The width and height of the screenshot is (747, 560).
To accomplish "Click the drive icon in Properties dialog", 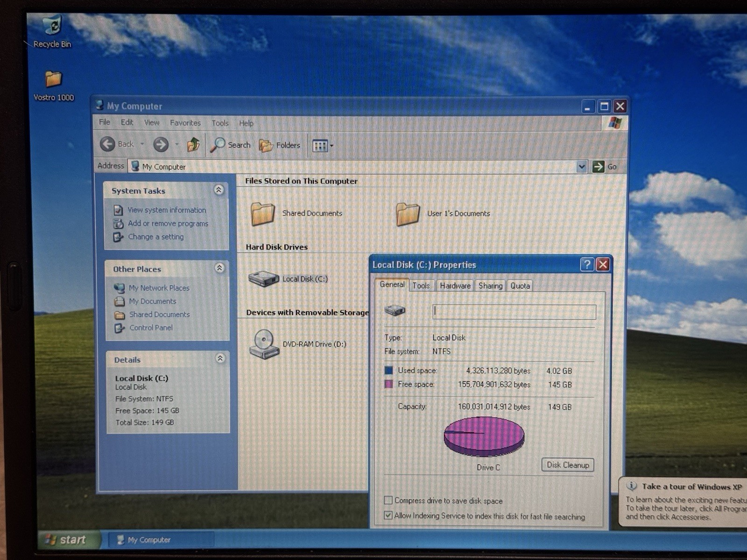I will (x=395, y=310).
